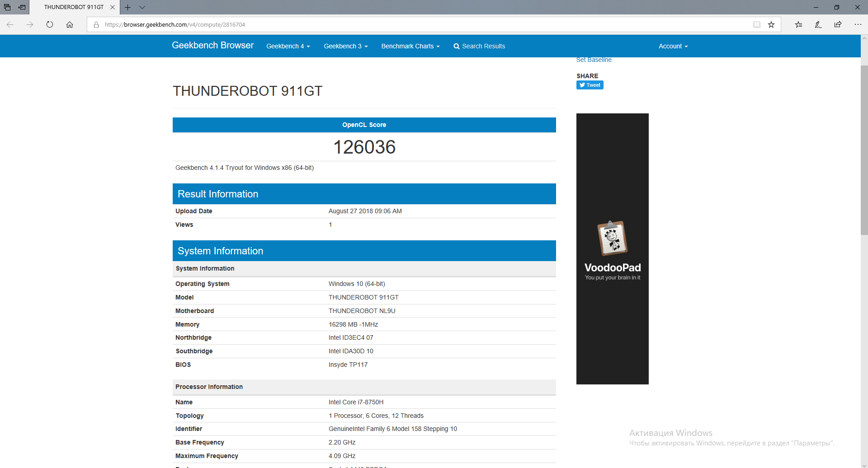Restore down the browser window
Viewport: 868px width, 468px height.
pos(836,7)
